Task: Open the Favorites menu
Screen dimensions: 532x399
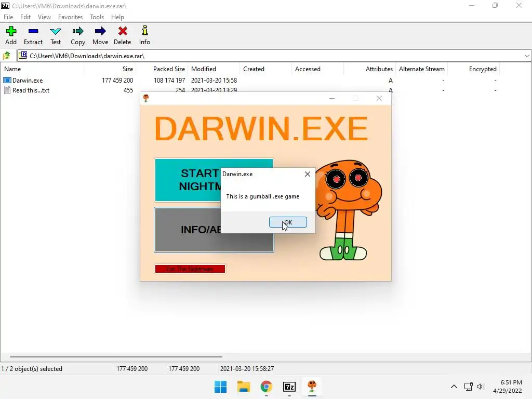Action: [70, 17]
